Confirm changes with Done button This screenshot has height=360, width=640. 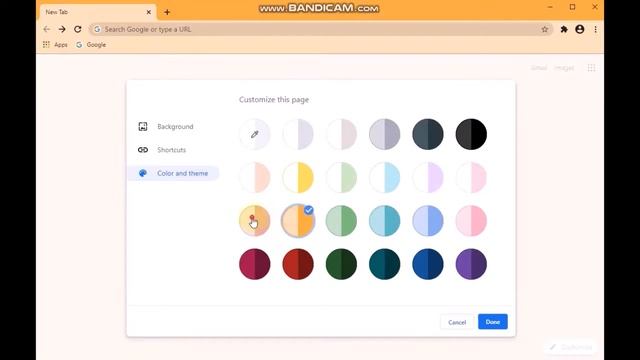493,322
